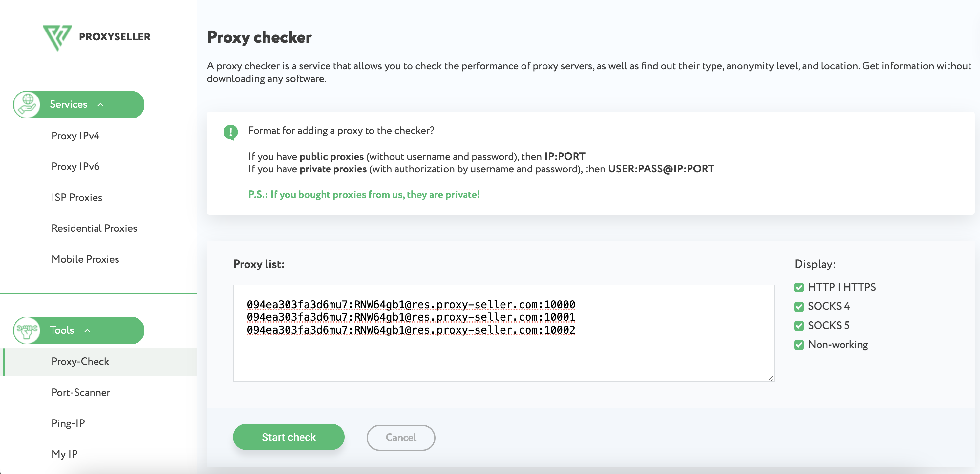980x474 pixels.
Task: Open Residential Proxies in sidebar
Action: tap(94, 228)
